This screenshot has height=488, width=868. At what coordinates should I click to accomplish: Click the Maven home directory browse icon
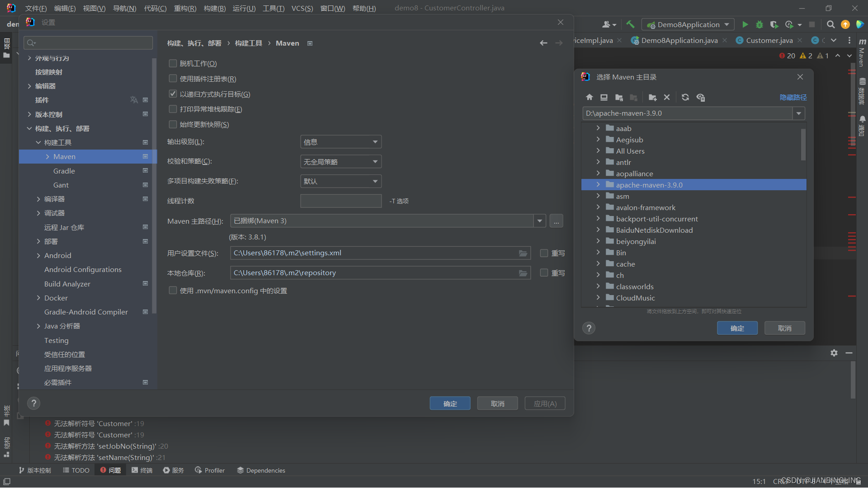pyautogui.click(x=556, y=221)
